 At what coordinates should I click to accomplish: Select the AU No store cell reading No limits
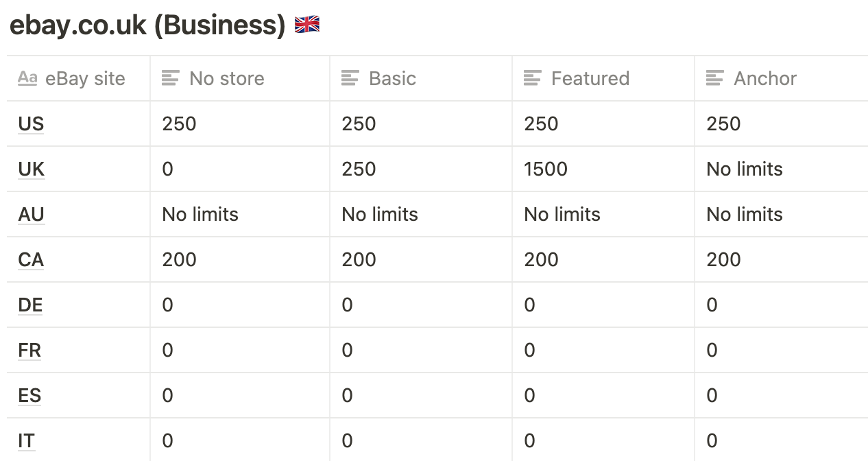(x=240, y=214)
